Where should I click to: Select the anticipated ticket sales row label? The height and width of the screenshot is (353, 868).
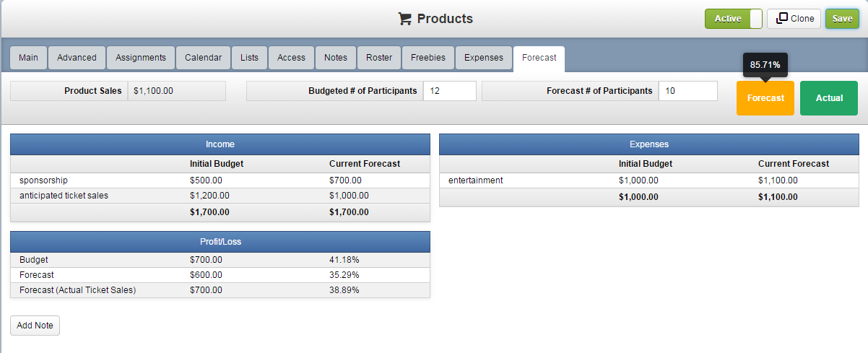point(64,196)
